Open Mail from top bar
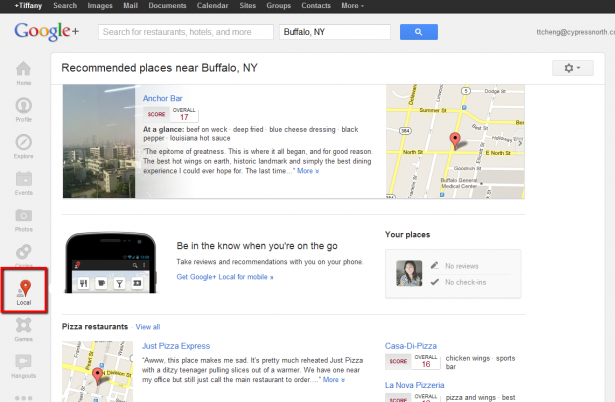Screen dimensions: 615x402 coord(130,6)
